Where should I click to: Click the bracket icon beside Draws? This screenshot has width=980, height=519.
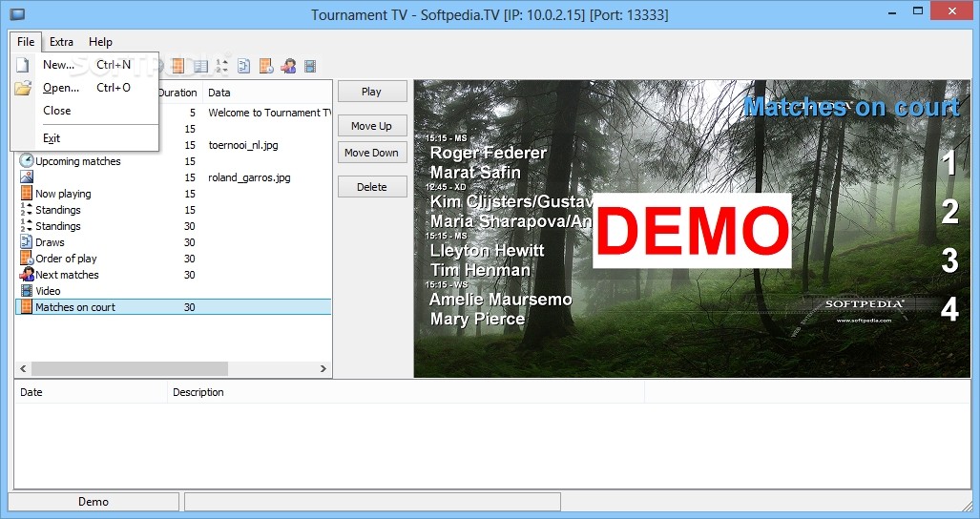pos(27,242)
